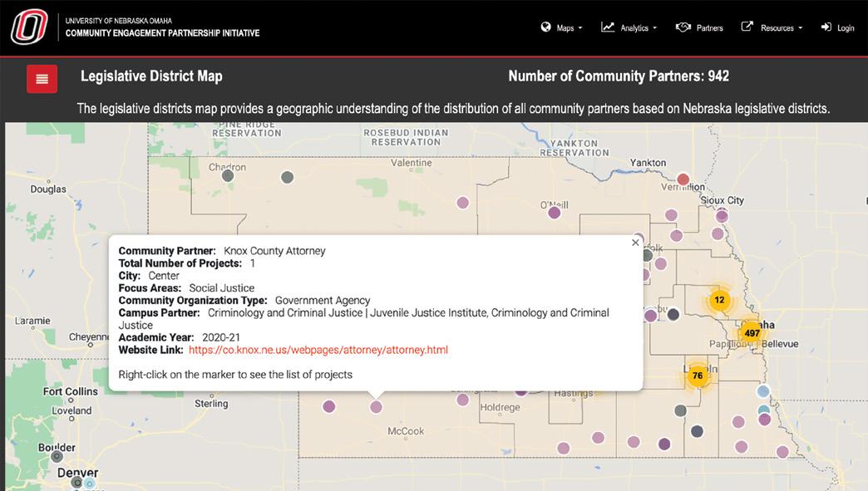
Task: Select the purple marker at O'Neill
Action: (x=554, y=213)
